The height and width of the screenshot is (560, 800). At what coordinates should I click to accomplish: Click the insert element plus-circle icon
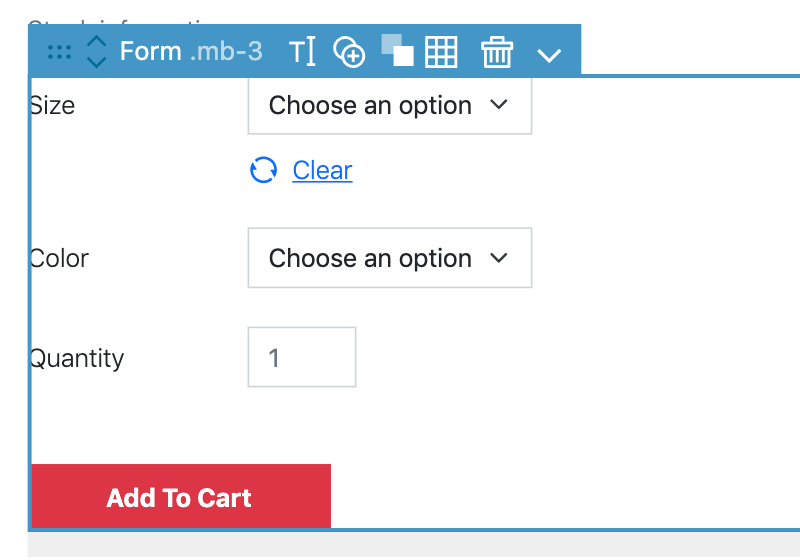tap(349, 52)
